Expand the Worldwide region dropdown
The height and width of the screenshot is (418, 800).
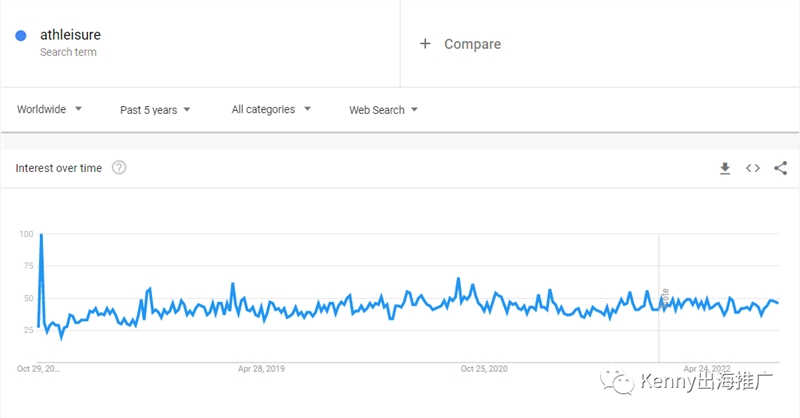pos(49,109)
